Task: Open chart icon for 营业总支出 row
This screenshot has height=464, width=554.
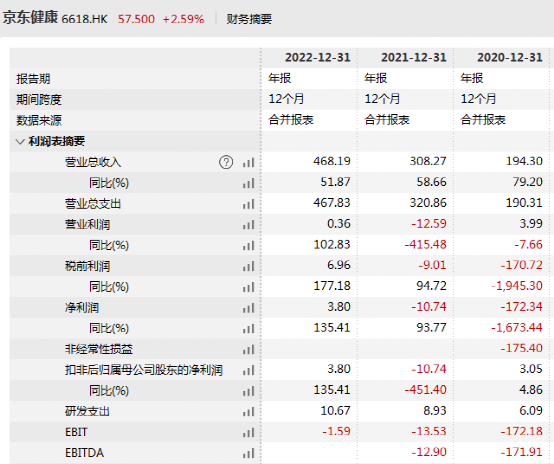Action: 248,204
